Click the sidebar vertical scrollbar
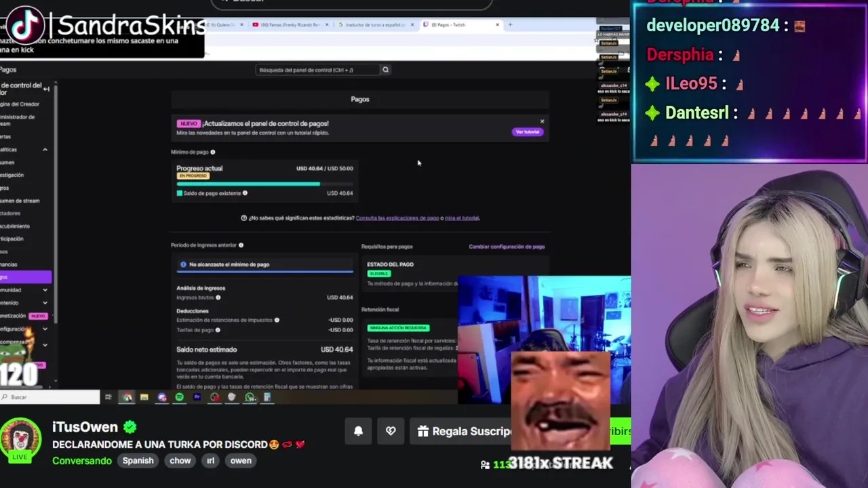 point(56,203)
